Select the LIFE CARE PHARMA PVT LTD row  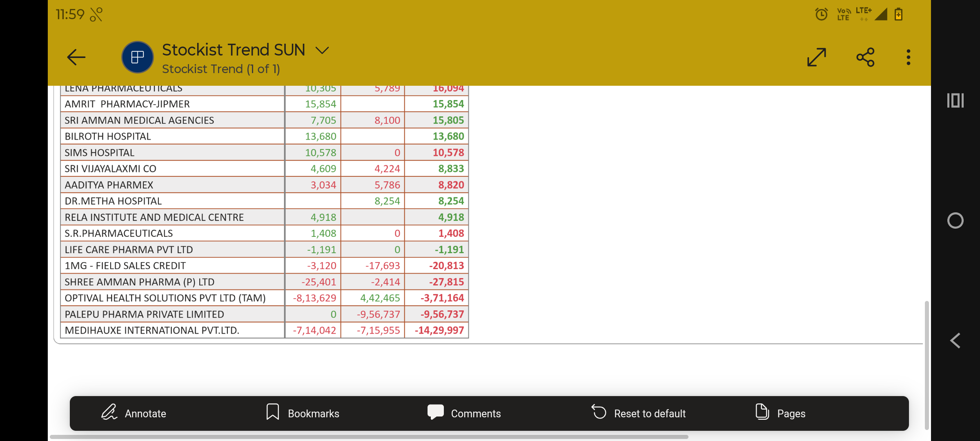(264, 249)
